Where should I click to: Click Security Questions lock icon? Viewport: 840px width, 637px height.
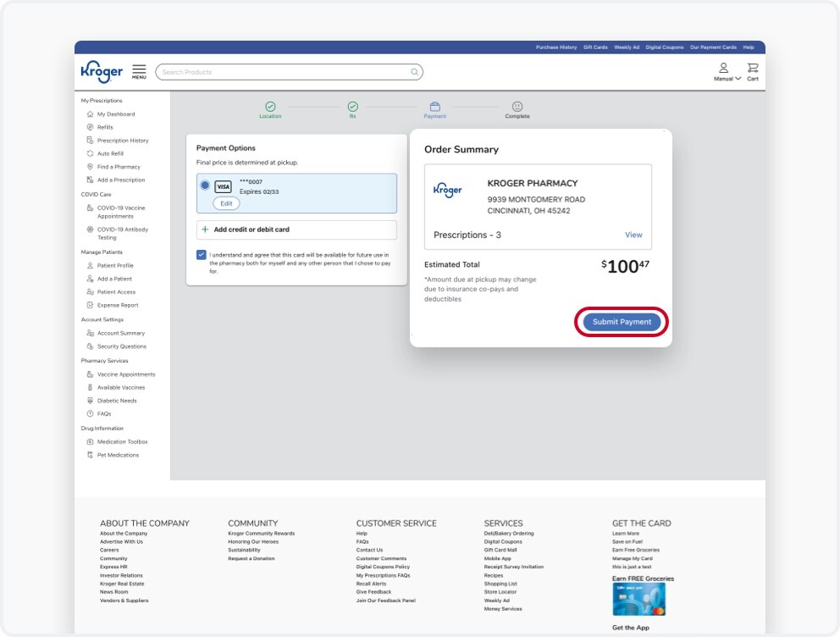pyautogui.click(x=90, y=346)
